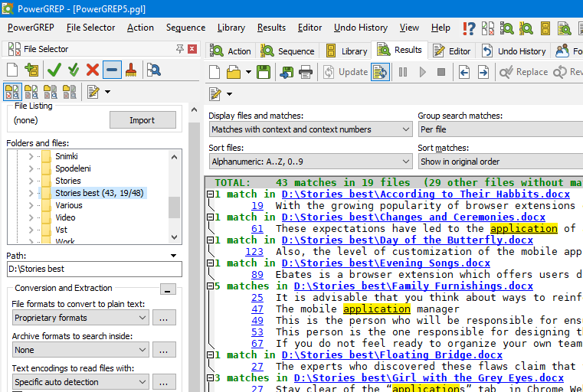The image size is (583, 392).
Task: Click the green Include file checkmark icon
Action: [54, 70]
